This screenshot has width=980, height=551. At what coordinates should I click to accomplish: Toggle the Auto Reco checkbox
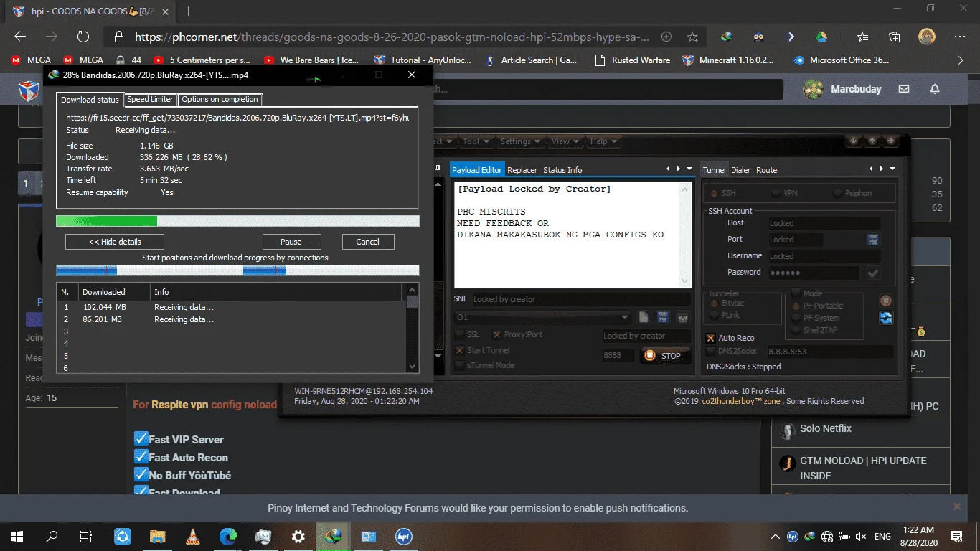point(711,338)
